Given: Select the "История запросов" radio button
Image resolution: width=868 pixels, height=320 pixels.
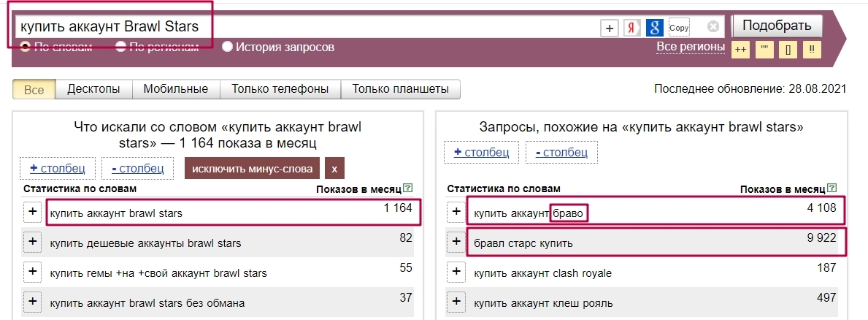Looking at the screenshot, I should [227, 47].
